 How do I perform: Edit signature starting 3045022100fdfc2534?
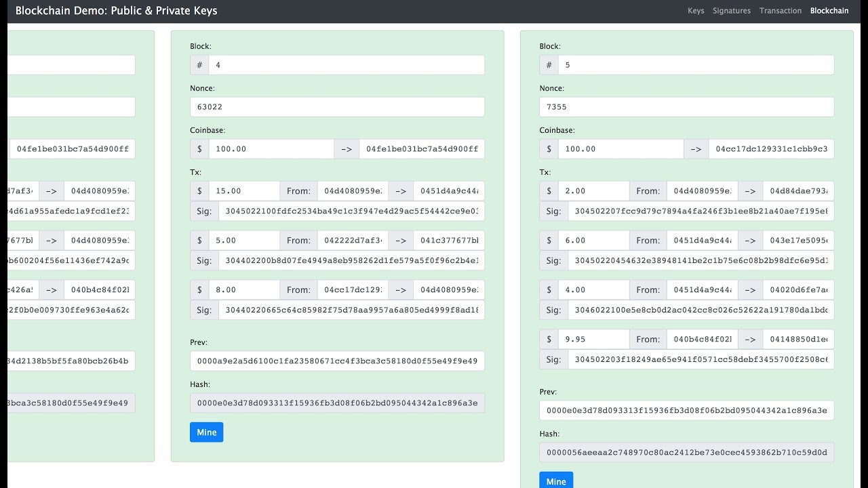click(x=351, y=211)
